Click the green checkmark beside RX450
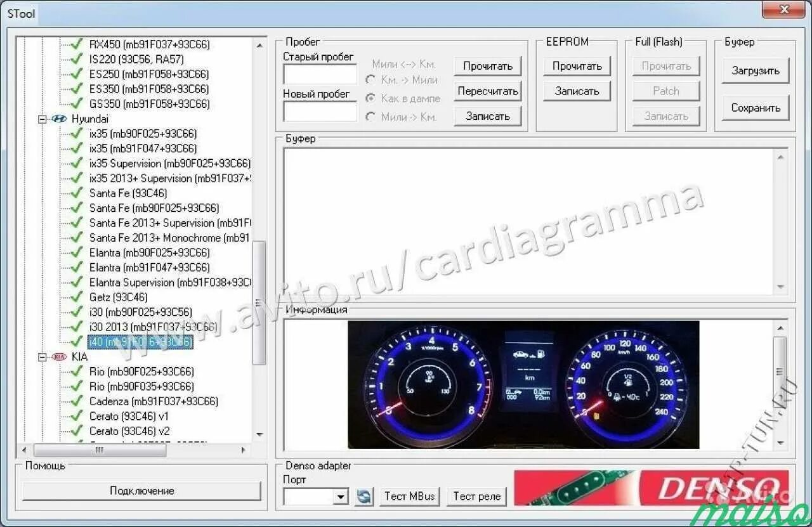The width and height of the screenshot is (812, 527). 77,44
